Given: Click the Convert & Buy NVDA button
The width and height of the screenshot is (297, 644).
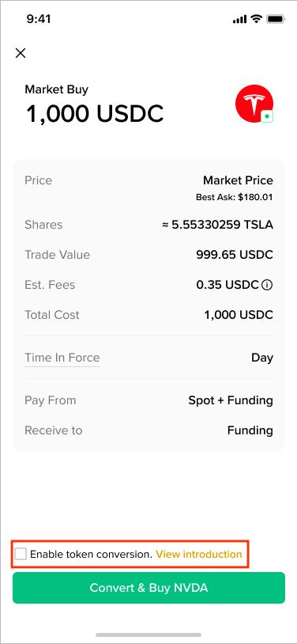Looking at the screenshot, I should point(148,588).
